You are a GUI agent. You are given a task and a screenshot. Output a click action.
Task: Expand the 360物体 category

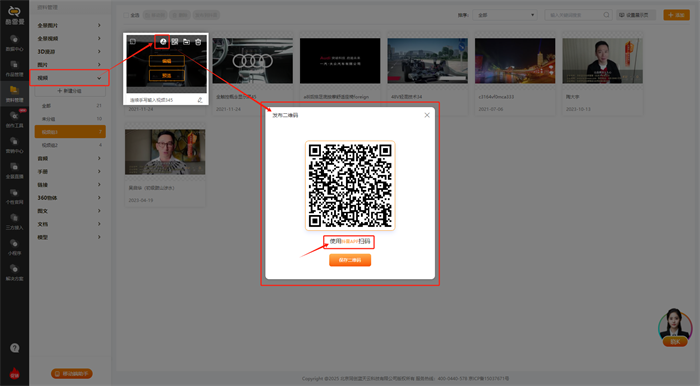click(x=69, y=198)
